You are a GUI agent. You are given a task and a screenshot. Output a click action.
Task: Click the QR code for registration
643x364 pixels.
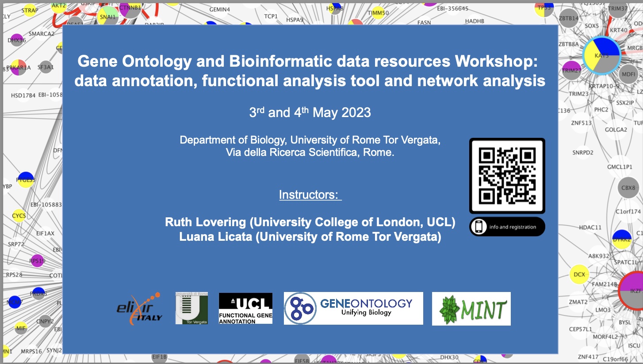click(506, 175)
